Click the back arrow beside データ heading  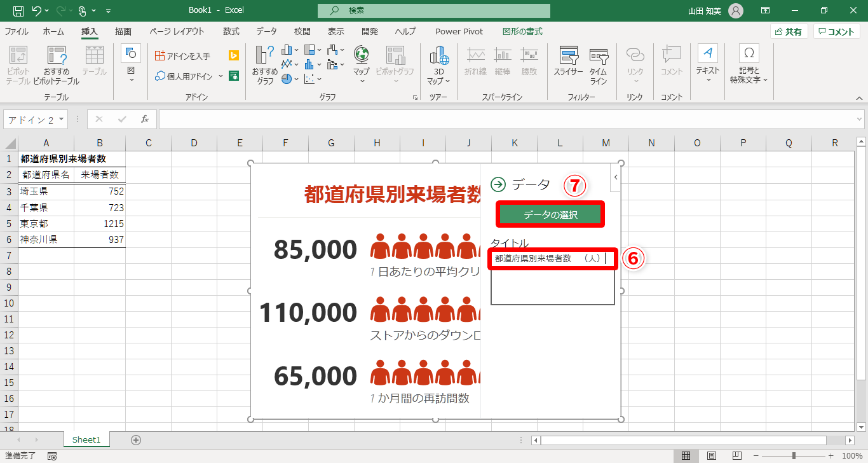[498, 184]
